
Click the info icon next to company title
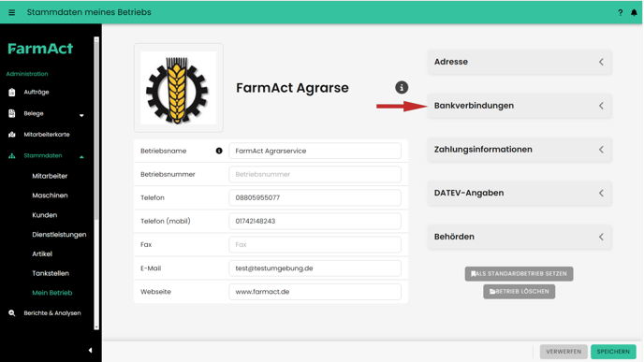(402, 87)
